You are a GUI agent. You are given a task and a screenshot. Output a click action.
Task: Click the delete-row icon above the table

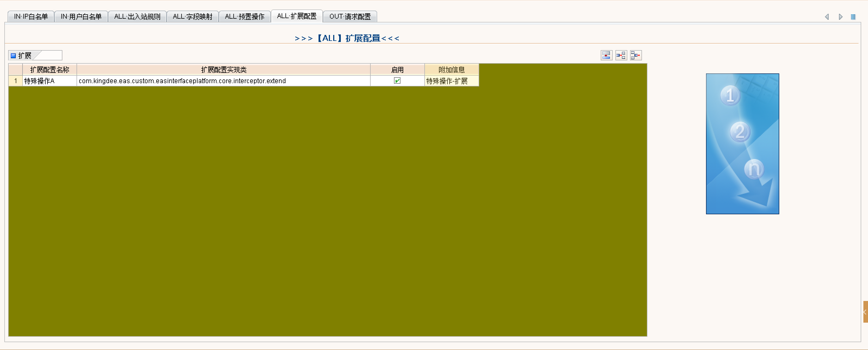click(635, 55)
